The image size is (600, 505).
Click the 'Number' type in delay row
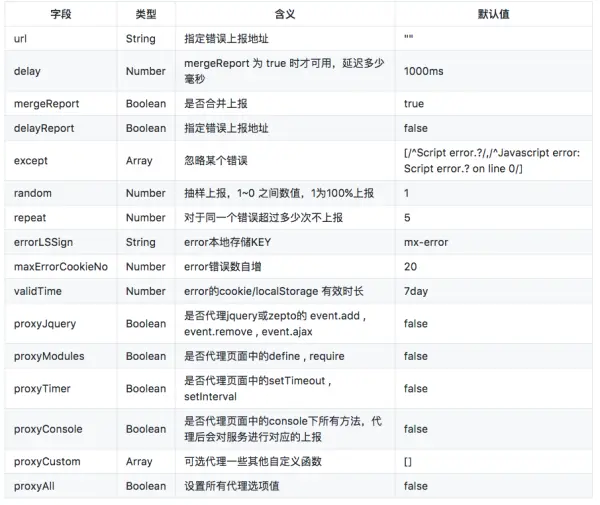(x=145, y=71)
